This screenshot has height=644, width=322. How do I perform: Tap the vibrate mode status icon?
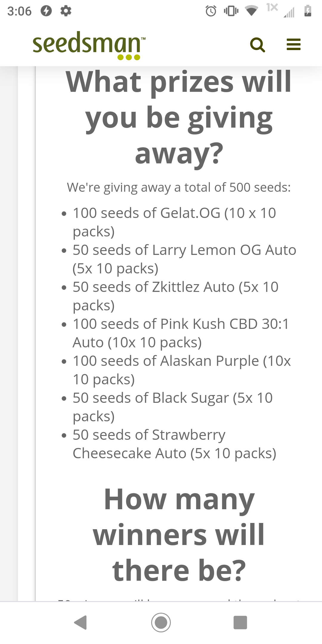point(231,11)
